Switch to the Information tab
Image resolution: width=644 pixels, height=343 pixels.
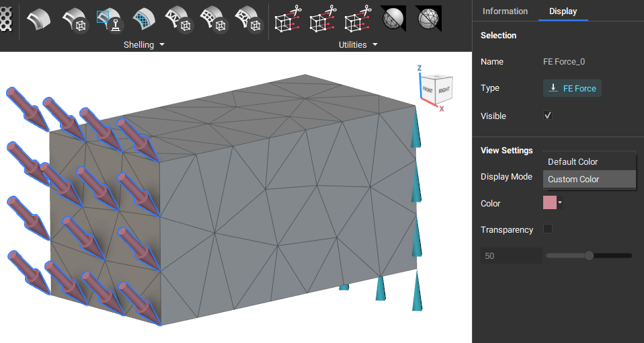tap(505, 11)
